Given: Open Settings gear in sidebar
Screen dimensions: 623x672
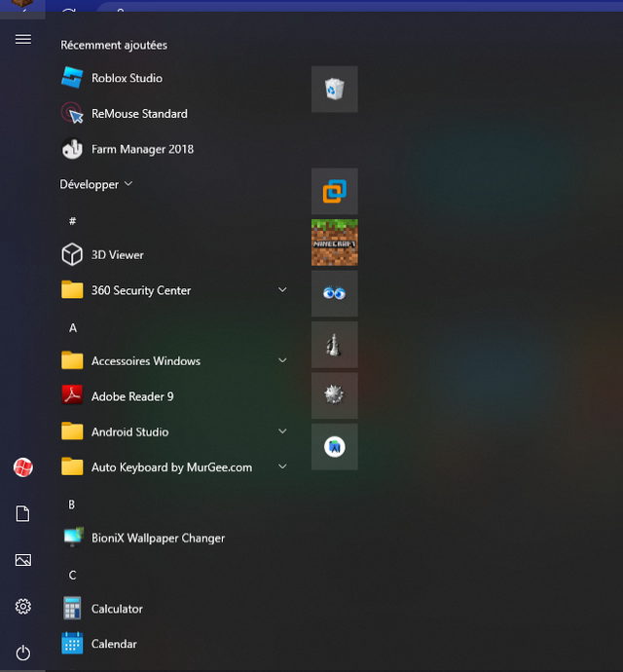Looking at the screenshot, I should 23,607.
